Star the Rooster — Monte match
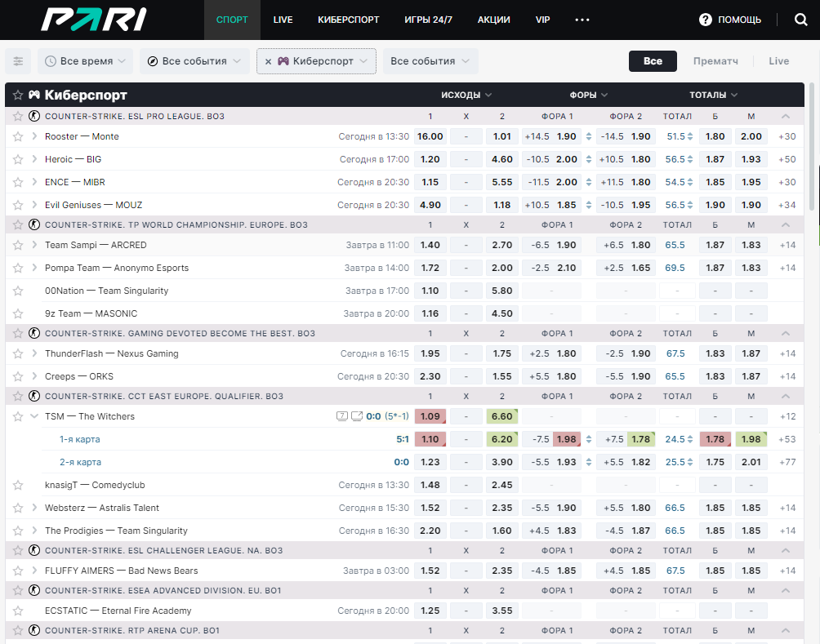The height and width of the screenshot is (644, 820). point(18,136)
